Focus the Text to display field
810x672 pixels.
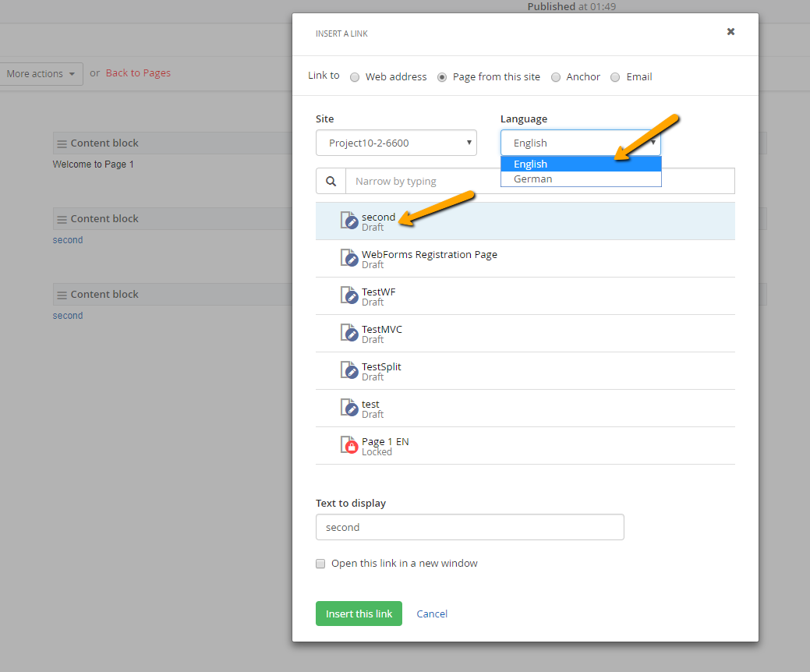point(470,527)
